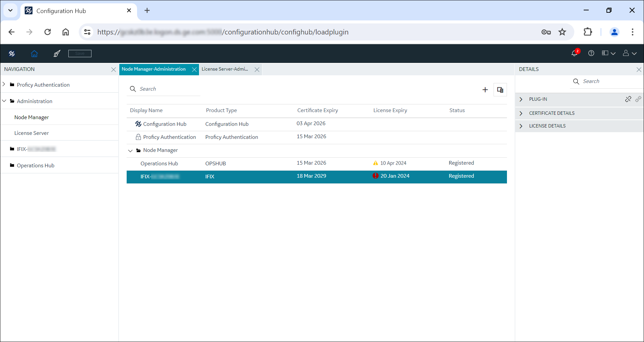Click the Configuration Hub row icon
The height and width of the screenshot is (342, 644).
pyautogui.click(x=138, y=124)
